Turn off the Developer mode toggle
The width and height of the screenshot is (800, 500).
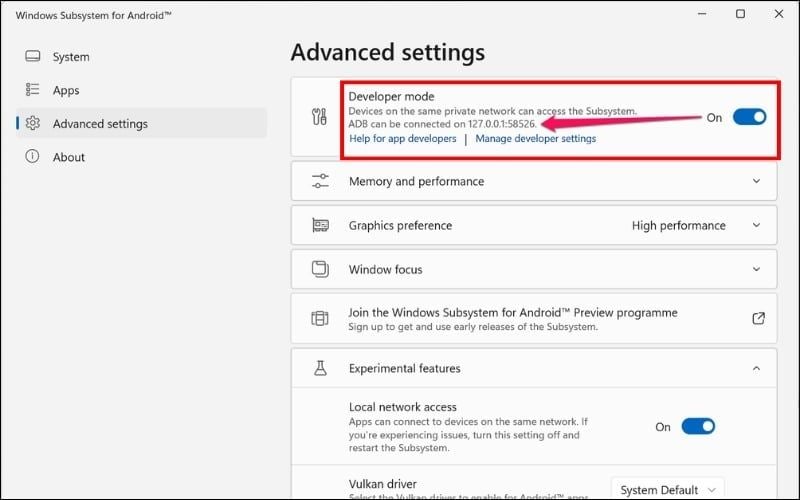click(x=749, y=117)
